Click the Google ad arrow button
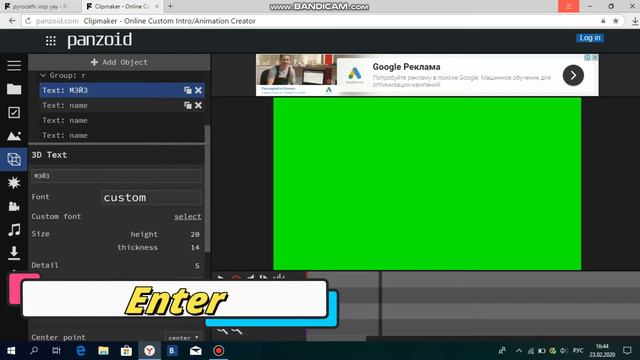Screen dimensions: 640x360 coord(573,75)
